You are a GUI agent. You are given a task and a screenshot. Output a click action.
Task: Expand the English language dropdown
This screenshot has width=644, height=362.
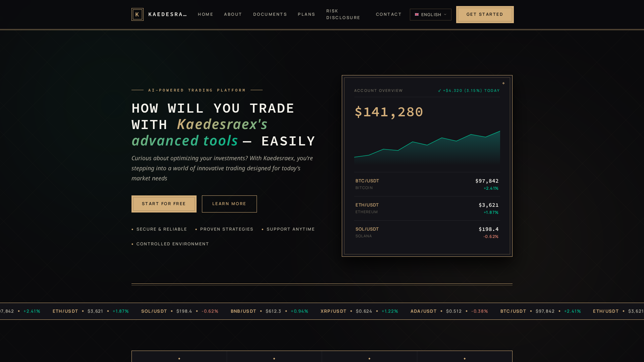pyautogui.click(x=431, y=14)
